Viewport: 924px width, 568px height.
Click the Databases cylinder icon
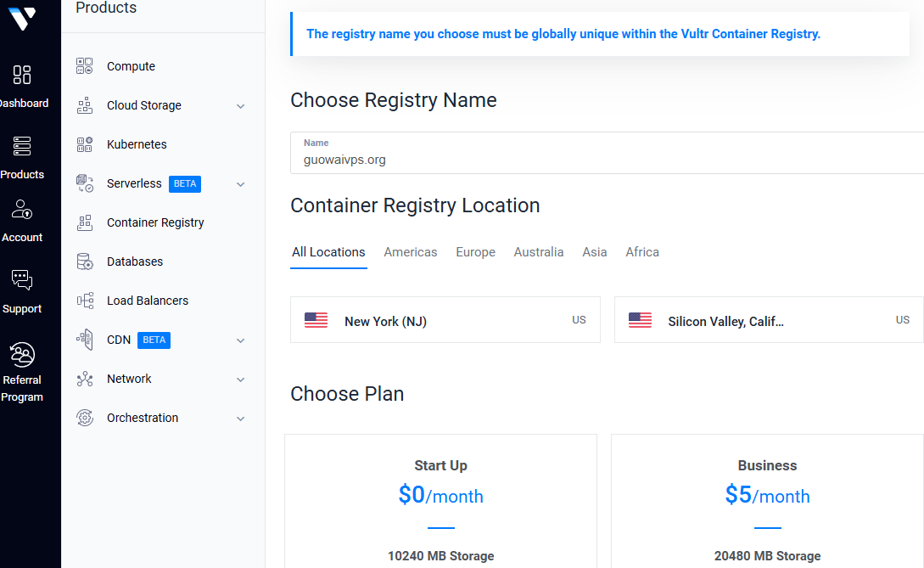84,261
